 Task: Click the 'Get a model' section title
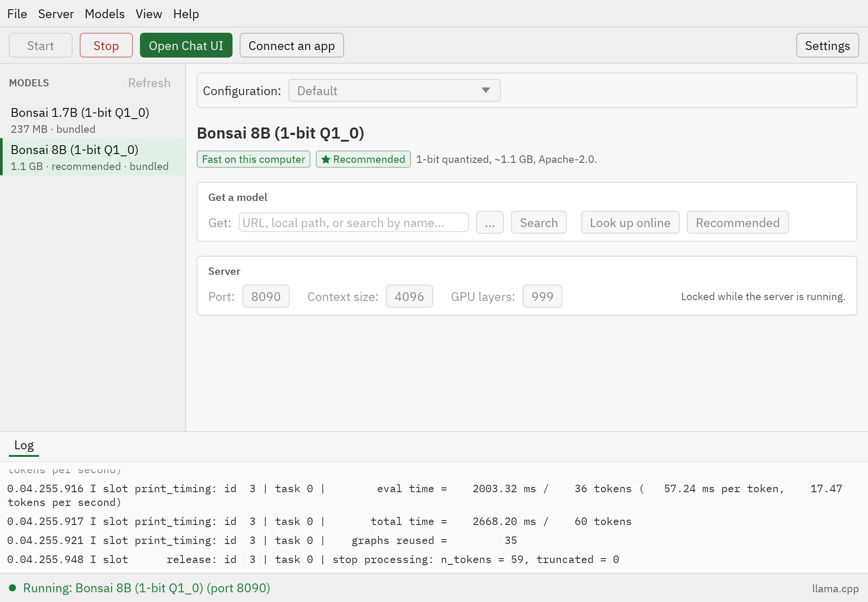point(238,197)
